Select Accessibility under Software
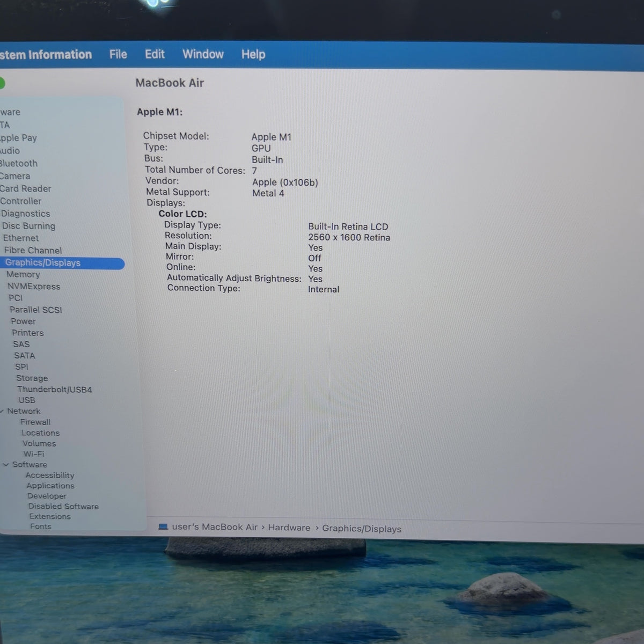This screenshot has width=644, height=644. click(50, 475)
